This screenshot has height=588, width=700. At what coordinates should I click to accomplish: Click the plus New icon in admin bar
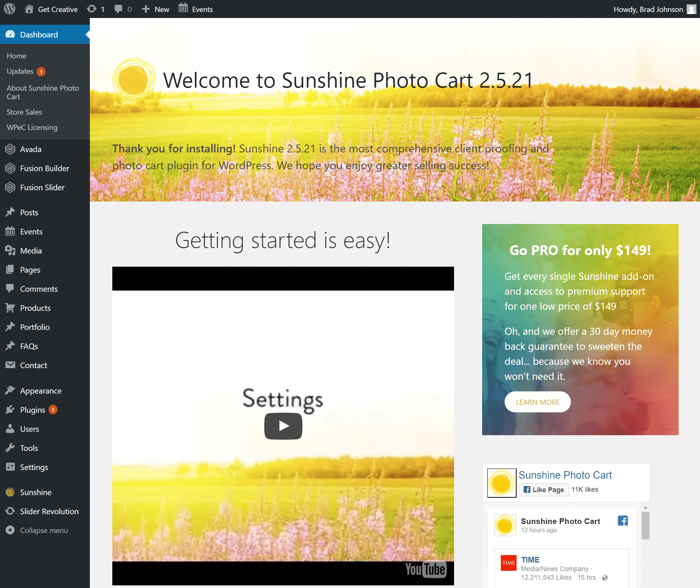point(146,9)
